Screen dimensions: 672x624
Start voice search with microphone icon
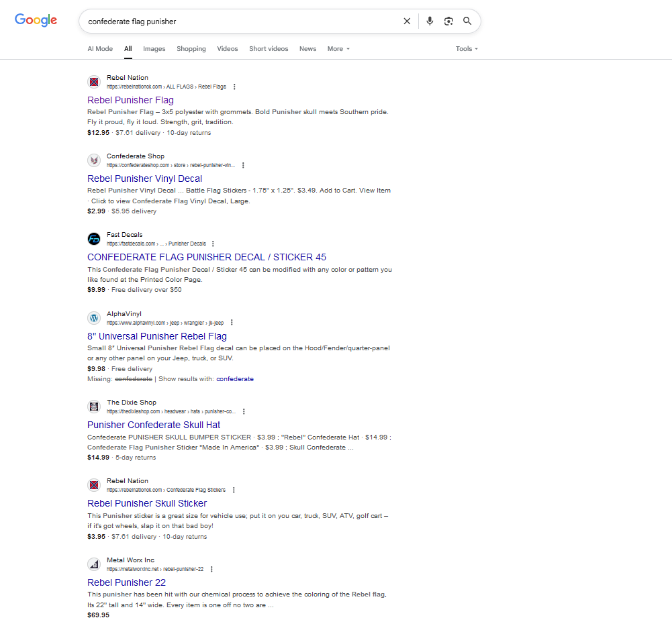(x=430, y=21)
